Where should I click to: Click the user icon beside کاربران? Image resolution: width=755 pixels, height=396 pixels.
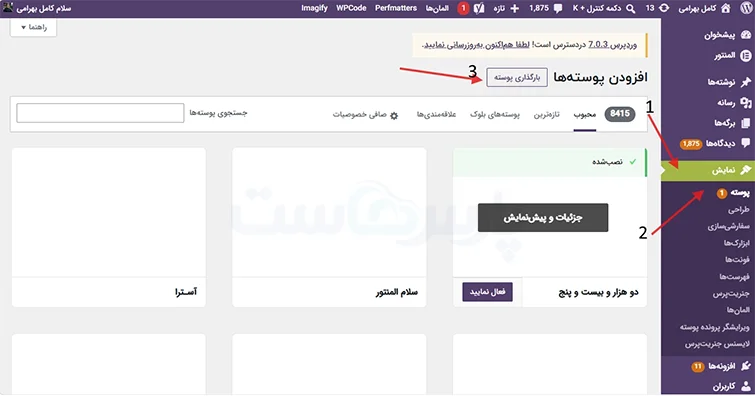click(x=746, y=386)
